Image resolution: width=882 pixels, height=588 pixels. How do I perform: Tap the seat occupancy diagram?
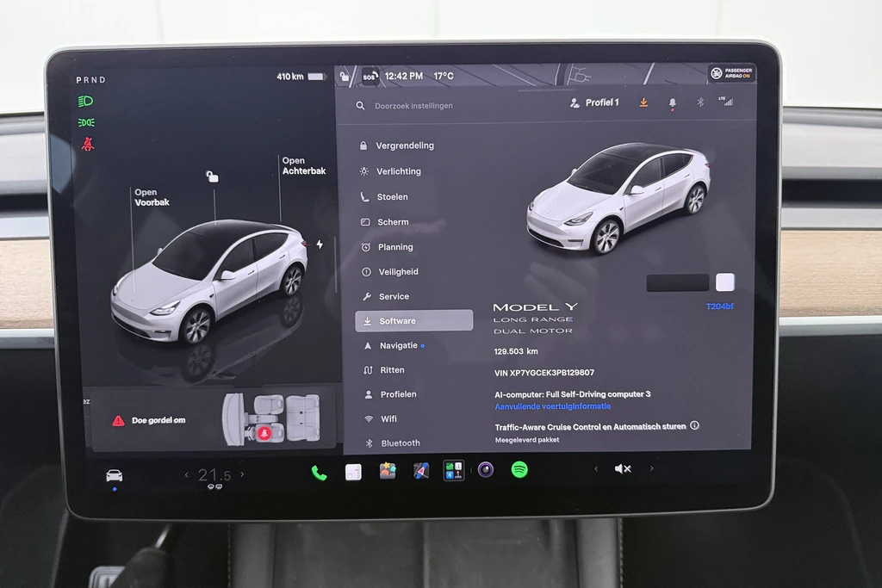pos(271,418)
